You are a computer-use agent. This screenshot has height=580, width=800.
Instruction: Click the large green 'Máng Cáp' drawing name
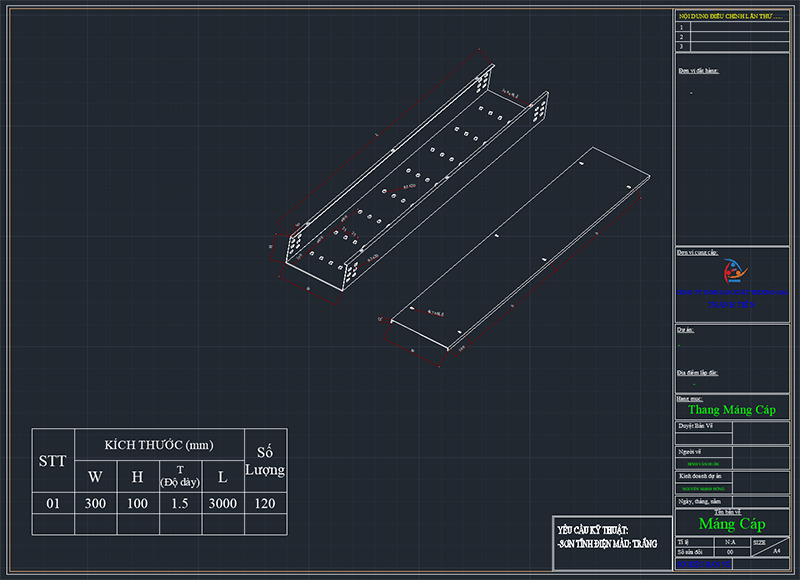tap(732, 523)
